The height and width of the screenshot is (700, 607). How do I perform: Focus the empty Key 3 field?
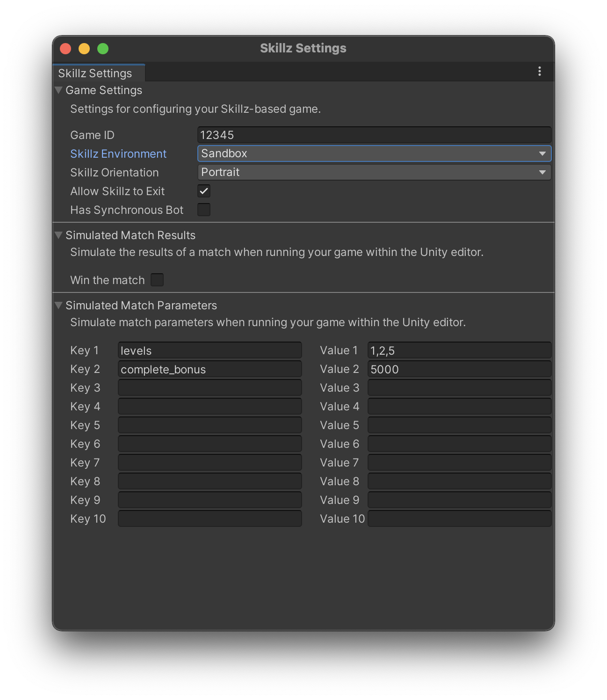(210, 388)
